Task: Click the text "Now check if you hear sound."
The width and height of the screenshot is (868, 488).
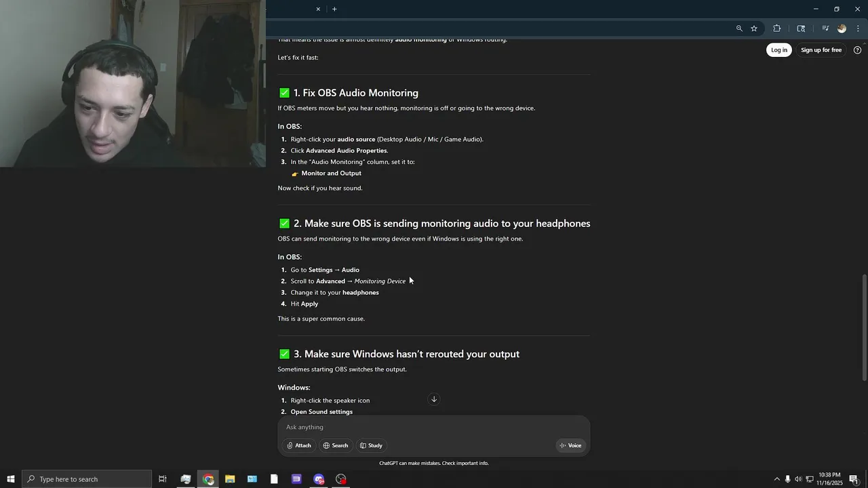Action: tap(320, 188)
